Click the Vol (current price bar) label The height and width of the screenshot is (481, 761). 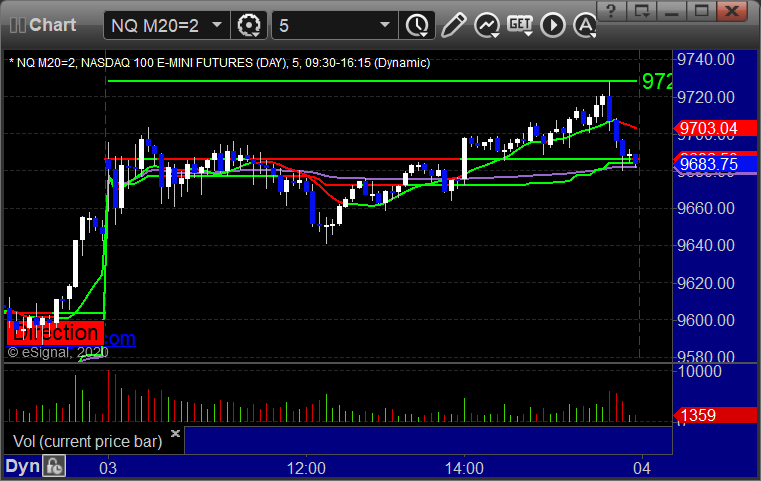click(x=87, y=442)
